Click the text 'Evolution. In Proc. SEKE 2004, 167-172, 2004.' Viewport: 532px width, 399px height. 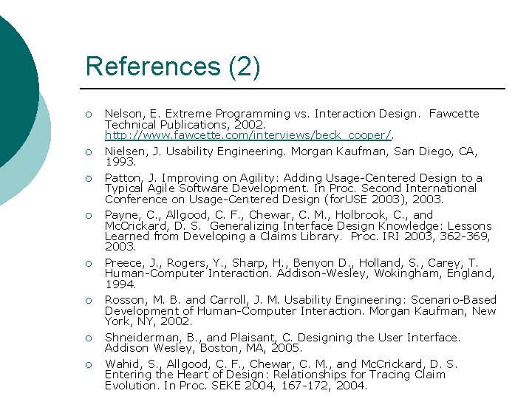[x=236, y=386]
